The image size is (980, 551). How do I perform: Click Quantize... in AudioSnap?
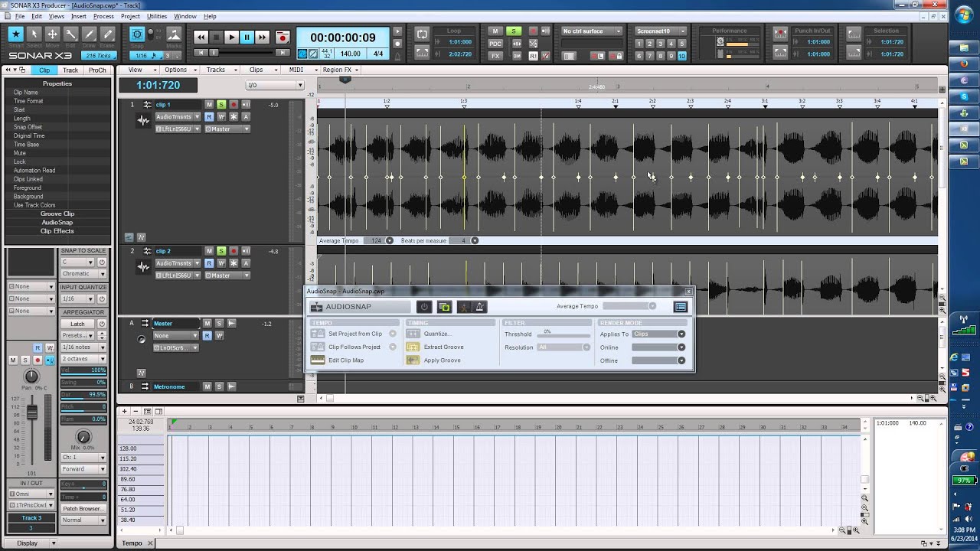(x=437, y=334)
